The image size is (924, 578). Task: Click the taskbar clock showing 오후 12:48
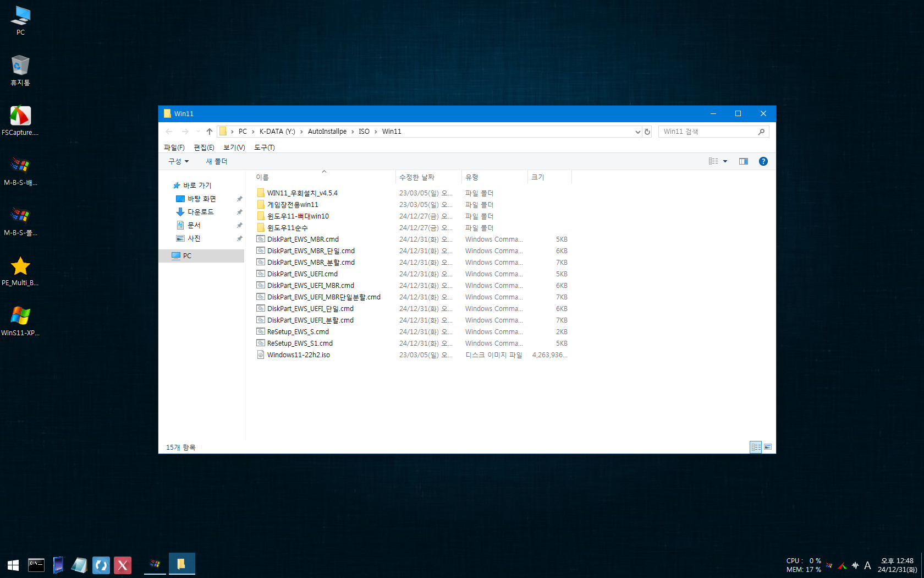(x=897, y=565)
